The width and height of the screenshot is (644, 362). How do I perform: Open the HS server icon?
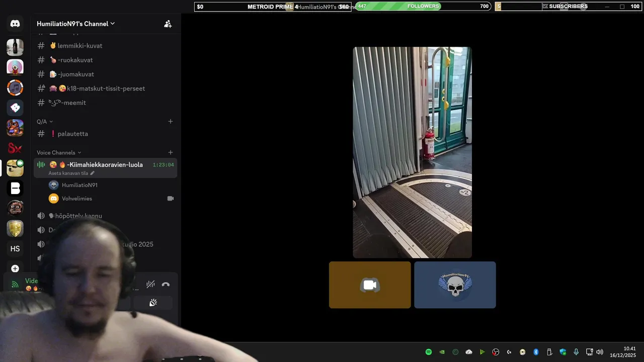tap(15, 248)
